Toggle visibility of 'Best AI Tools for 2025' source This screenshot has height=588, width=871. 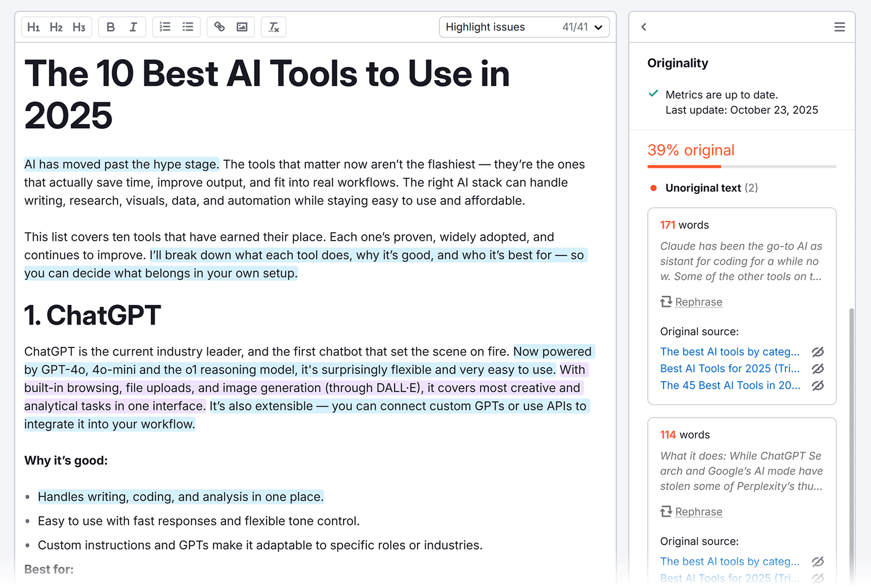tap(818, 369)
